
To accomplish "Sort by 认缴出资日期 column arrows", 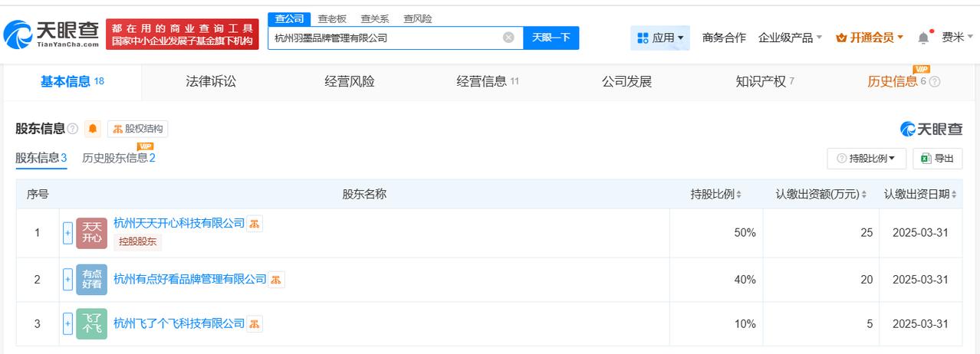I will (x=955, y=195).
